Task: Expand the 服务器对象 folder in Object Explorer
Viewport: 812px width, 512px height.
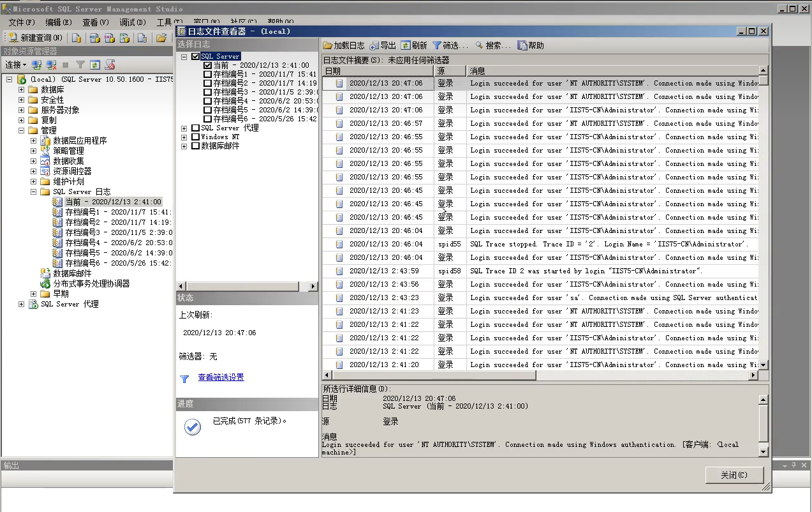Action: pos(21,110)
